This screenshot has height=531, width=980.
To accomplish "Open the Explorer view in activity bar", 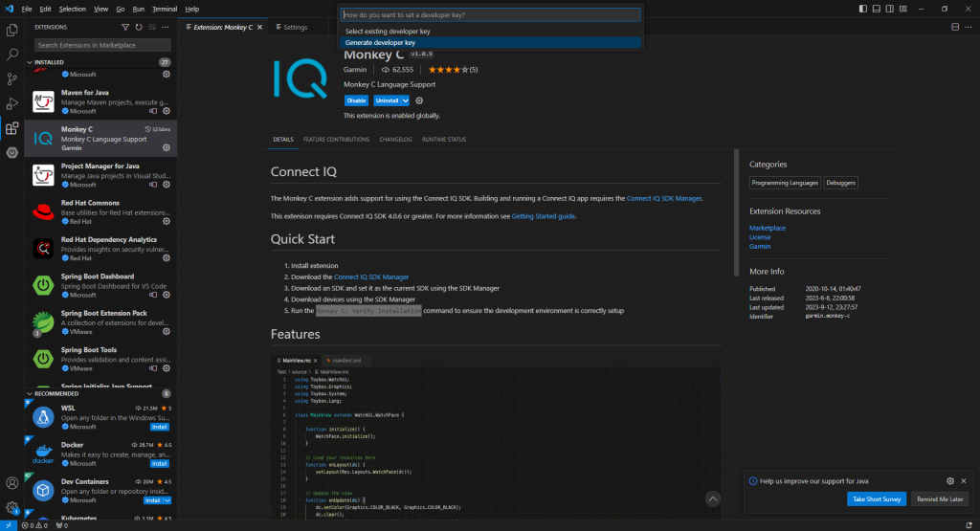I will coord(11,30).
